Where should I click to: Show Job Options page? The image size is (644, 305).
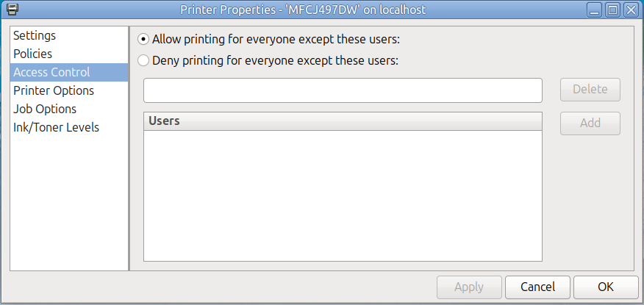[x=45, y=109]
